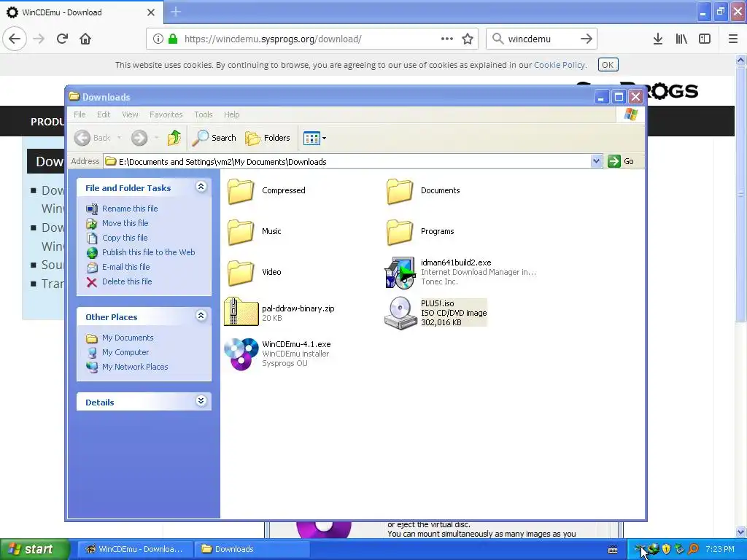
Task: Open the Back button history dropdown arrow
Action: tap(119, 138)
